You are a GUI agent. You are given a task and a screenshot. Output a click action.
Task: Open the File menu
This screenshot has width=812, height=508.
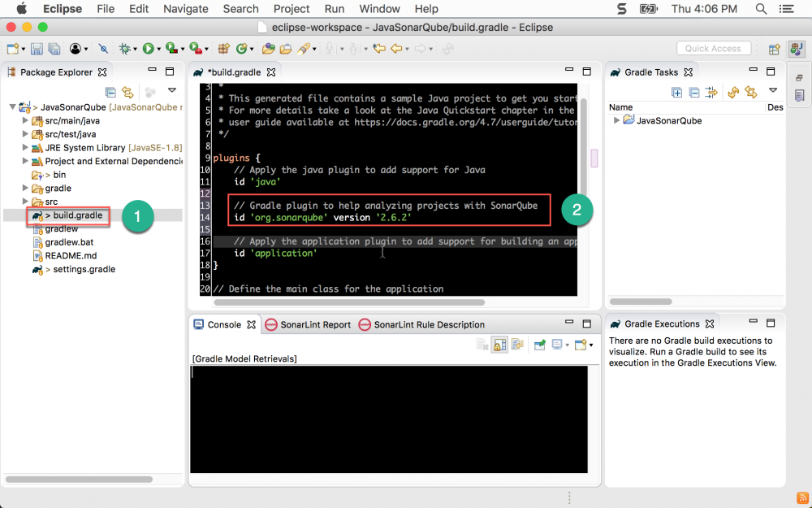[x=106, y=9]
